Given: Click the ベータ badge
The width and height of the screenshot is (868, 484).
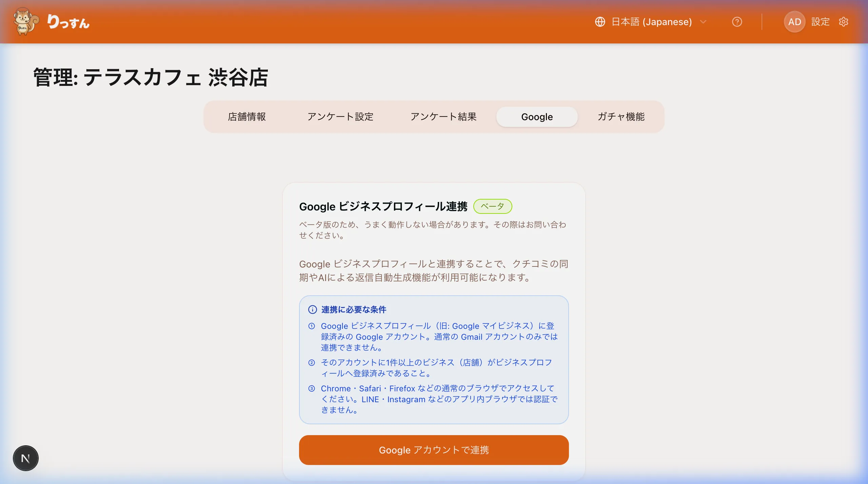Looking at the screenshot, I should [492, 206].
